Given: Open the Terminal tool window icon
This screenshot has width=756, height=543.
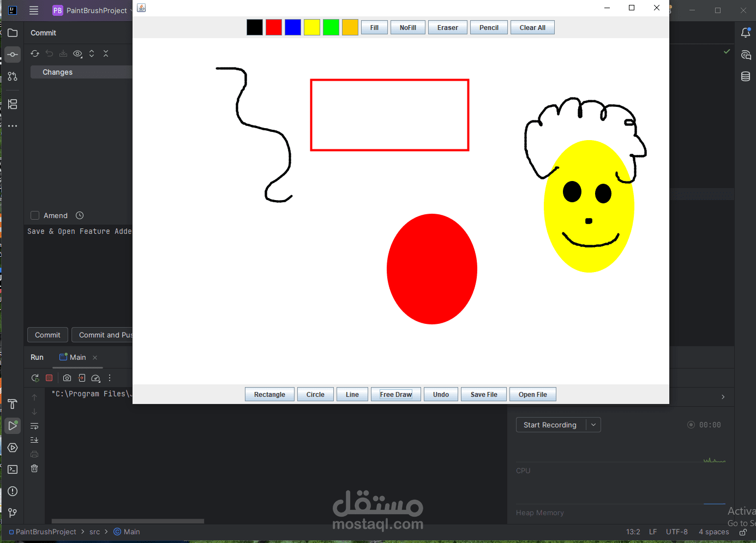Looking at the screenshot, I should 13,469.
